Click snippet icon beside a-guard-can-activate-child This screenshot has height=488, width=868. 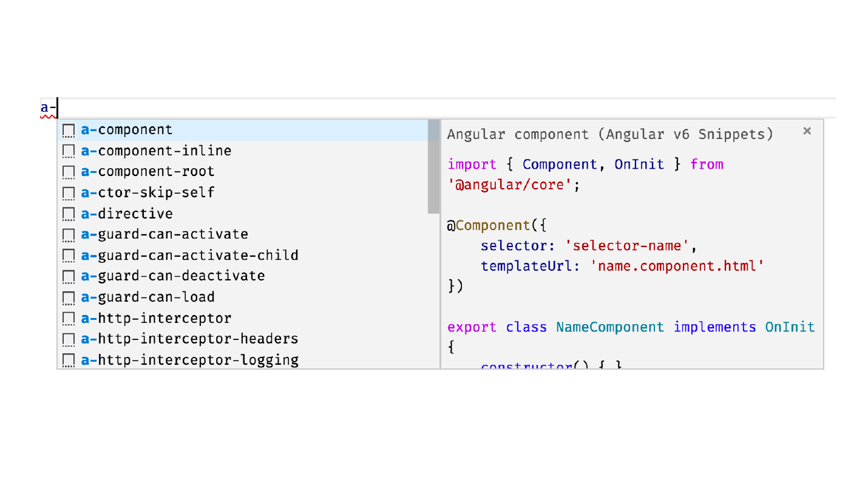coord(69,256)
